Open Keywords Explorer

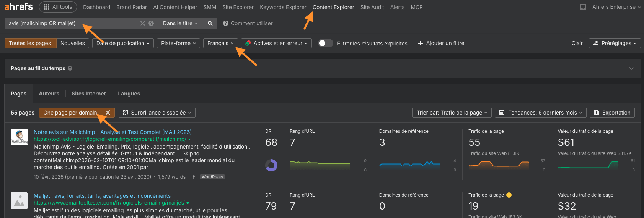click(x=283, y=7)
